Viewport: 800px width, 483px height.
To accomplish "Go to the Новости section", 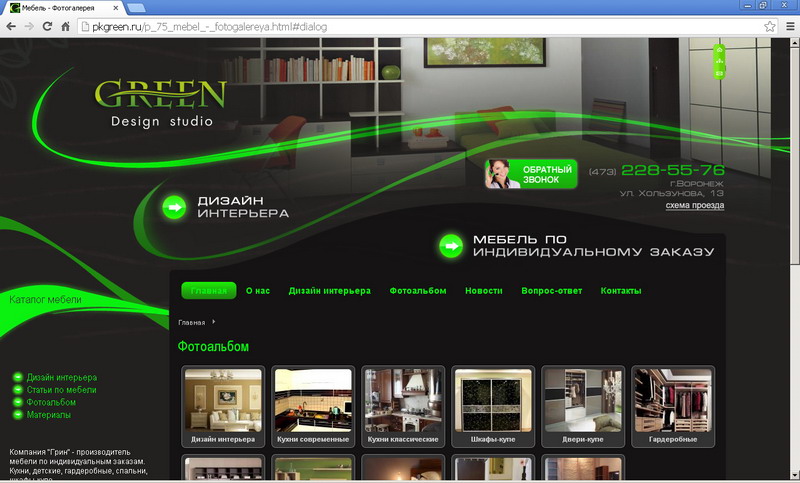I will point(484,291).
